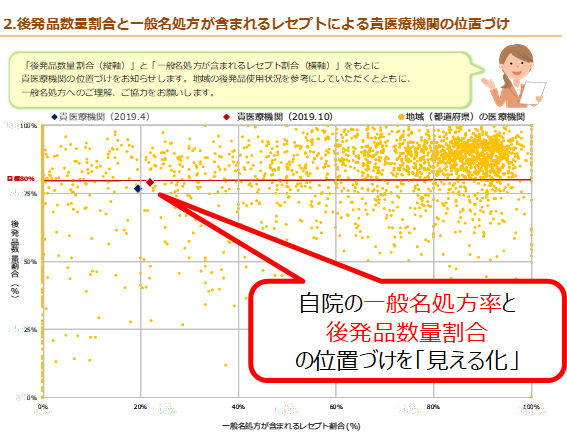The height and width of the screenshot is (436, 567).
Task: Select the blue diamond legend marker
Action: click(x=55, y=117)
